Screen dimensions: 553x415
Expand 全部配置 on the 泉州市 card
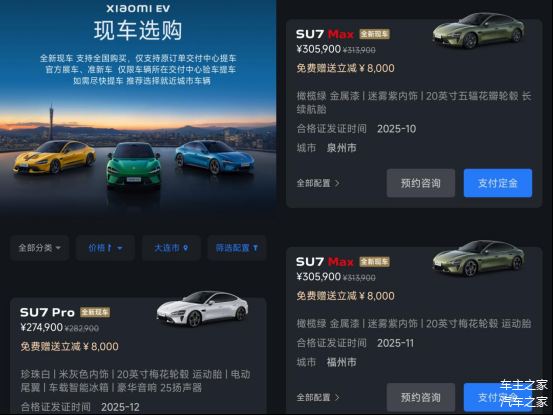pos(317,183)
